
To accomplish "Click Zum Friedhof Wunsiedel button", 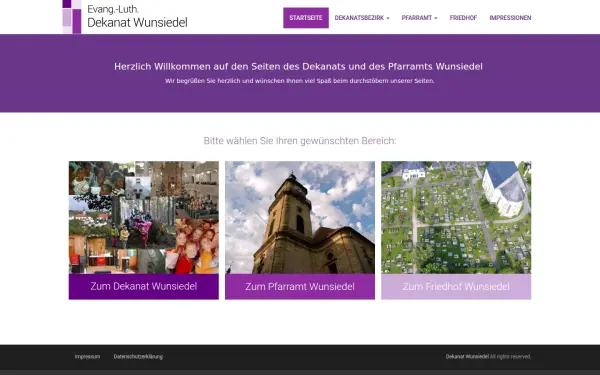I will (456, 286).
